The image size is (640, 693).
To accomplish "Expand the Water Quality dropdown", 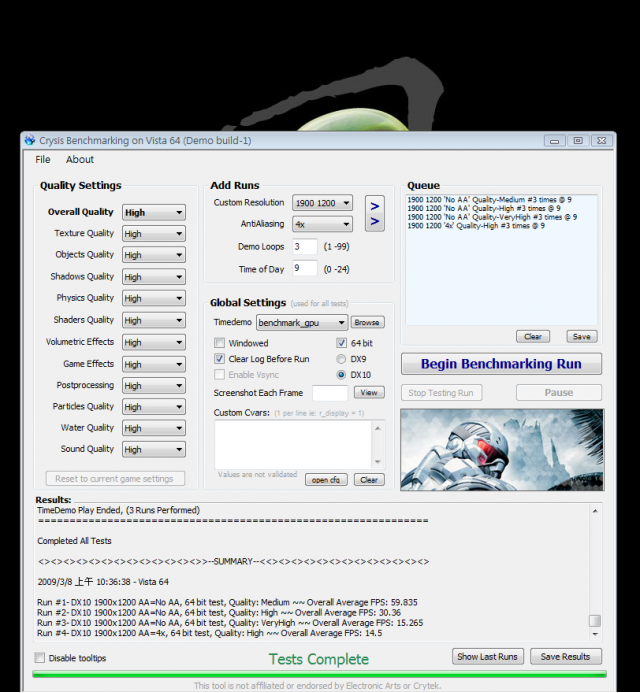I will pyautogui.click(x=154, y=428).
